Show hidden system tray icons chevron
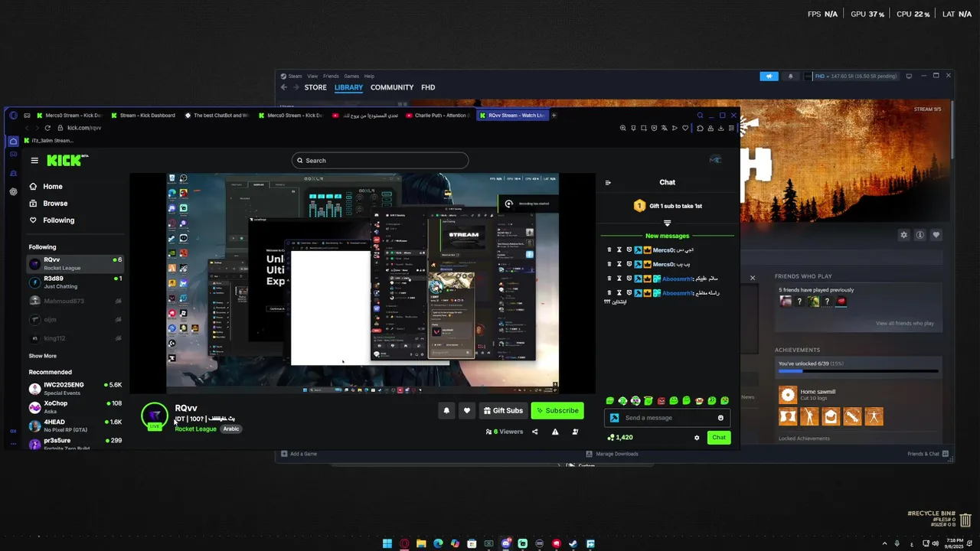 click(884, 544)
